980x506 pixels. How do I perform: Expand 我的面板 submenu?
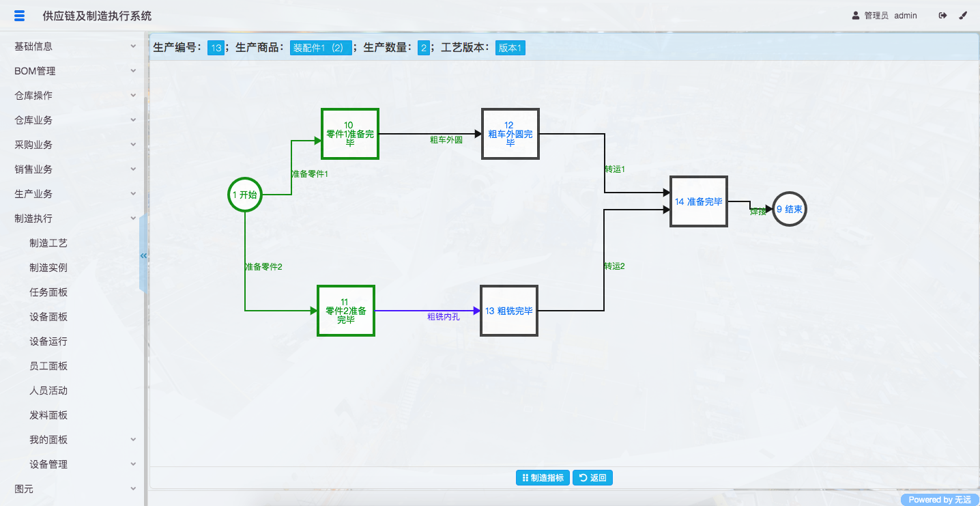(x=72, y=440)
